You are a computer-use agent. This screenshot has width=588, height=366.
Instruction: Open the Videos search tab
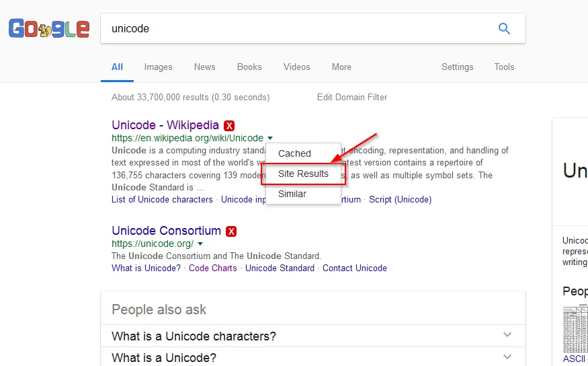pos(296,67)
